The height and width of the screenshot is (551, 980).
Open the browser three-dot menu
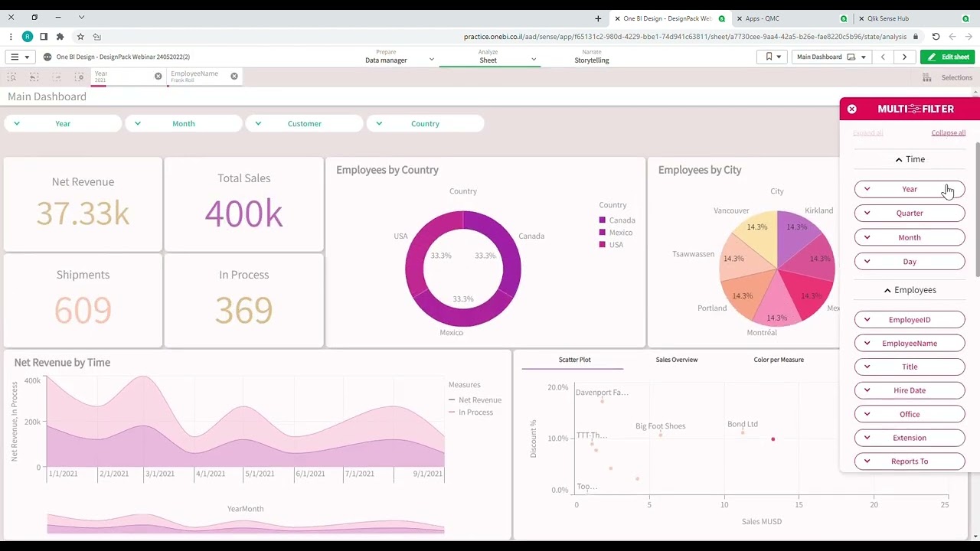click(x=11, y=36)
